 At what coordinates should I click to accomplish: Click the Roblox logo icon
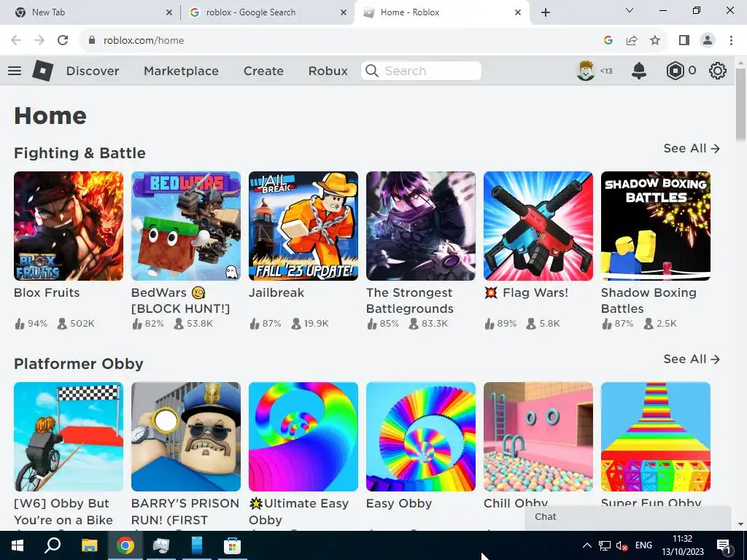coord(42,71)
